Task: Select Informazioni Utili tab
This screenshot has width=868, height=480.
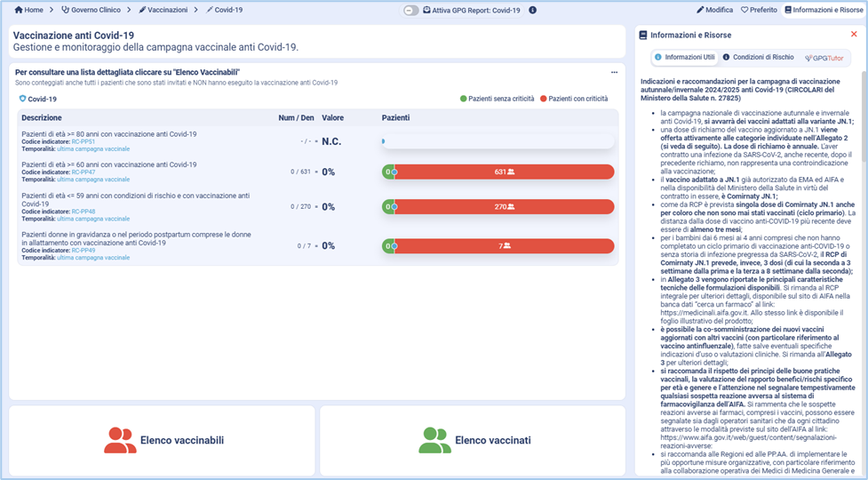Action: tap(684, 57)
